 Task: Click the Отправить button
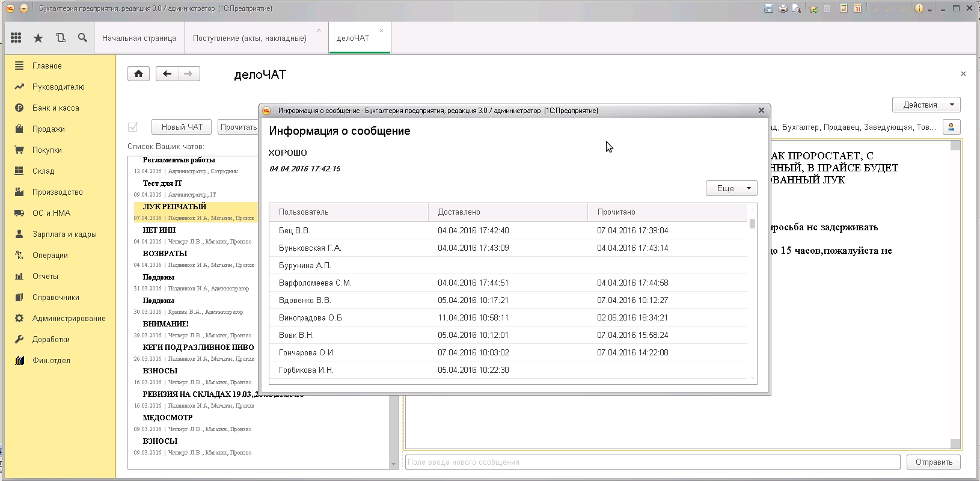coord(934,462)
